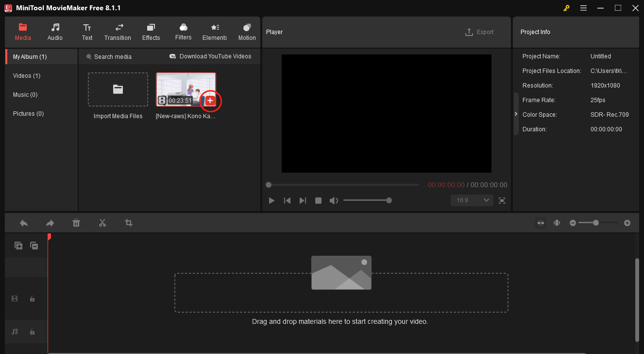This screenshot has height=354, width=644.
Task: Mute the player volume icon
Action: 334,200
